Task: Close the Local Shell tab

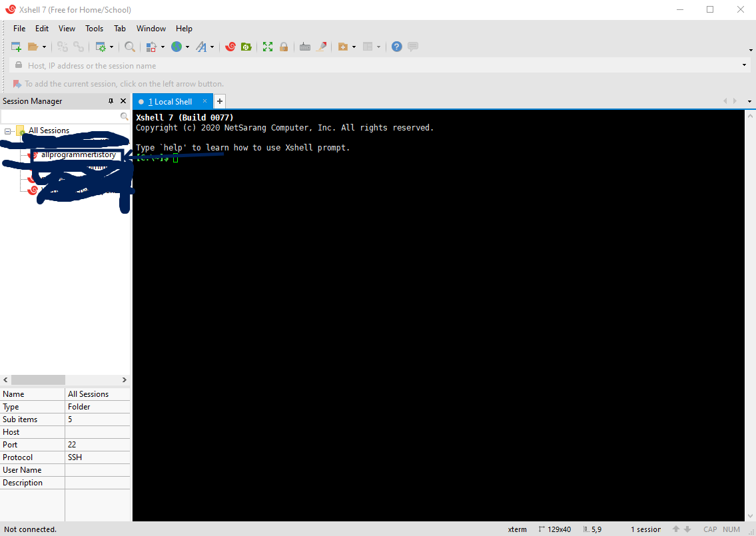Action: click(205, 101)
